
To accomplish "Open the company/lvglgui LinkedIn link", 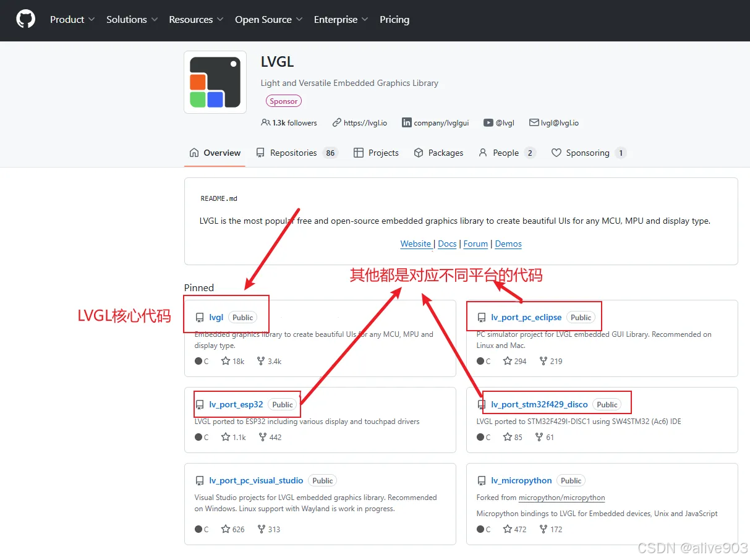I will [x=435, y=123].
